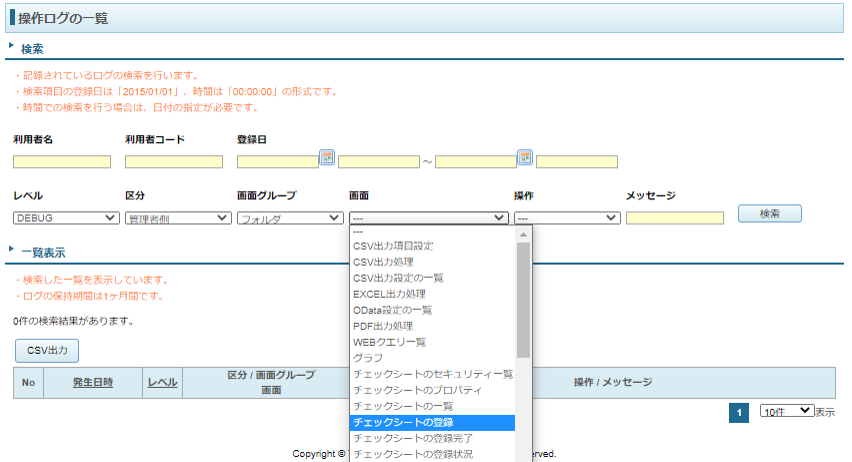Screen dimensions: 852x462
Task: Collapse the 検索 section triangle
Action: click(x=11, y=46)
